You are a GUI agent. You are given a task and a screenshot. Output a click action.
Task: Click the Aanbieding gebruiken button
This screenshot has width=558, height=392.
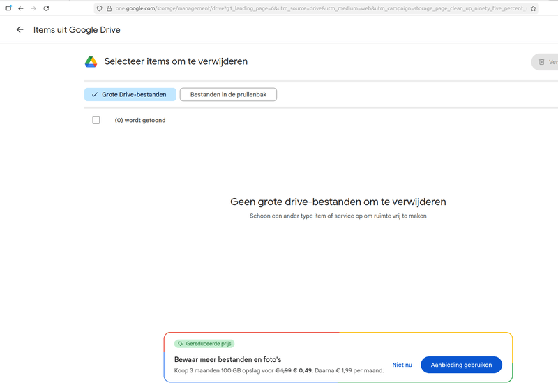tap(461, 365)
